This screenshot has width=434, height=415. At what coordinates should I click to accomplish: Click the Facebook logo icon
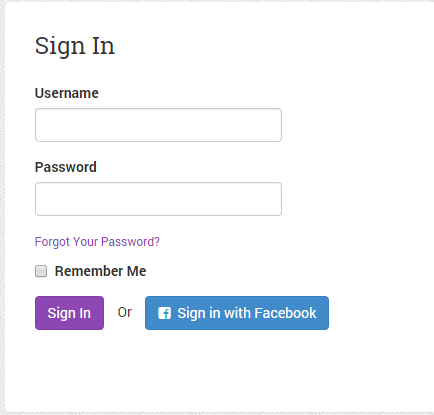click(x=164, y=313)
